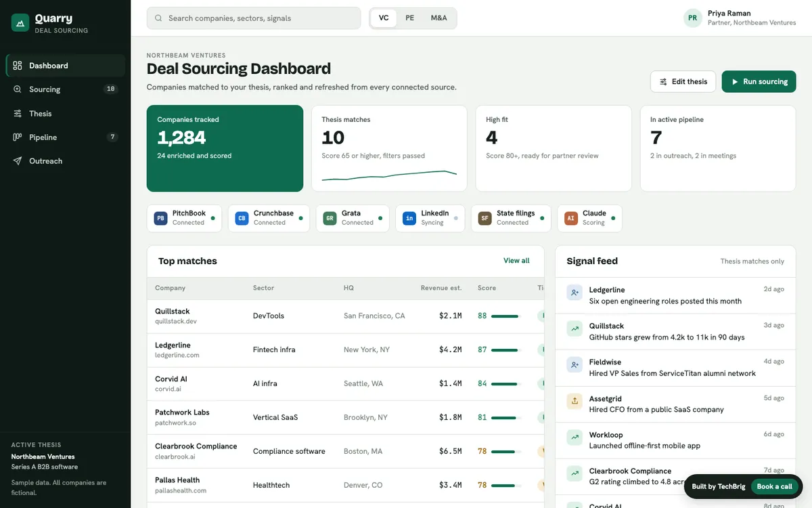
Task: Open the Companies tracked card
Action: pyautogui.click(x=225, y=148)
